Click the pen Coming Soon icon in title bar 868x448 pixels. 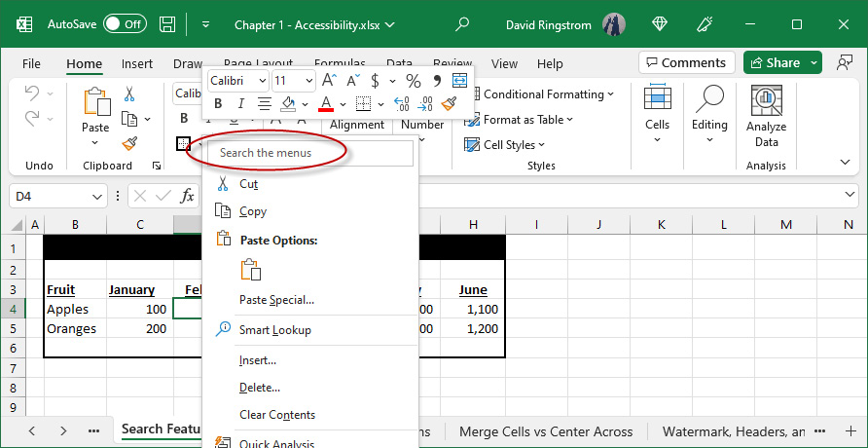tap(705, 24)
